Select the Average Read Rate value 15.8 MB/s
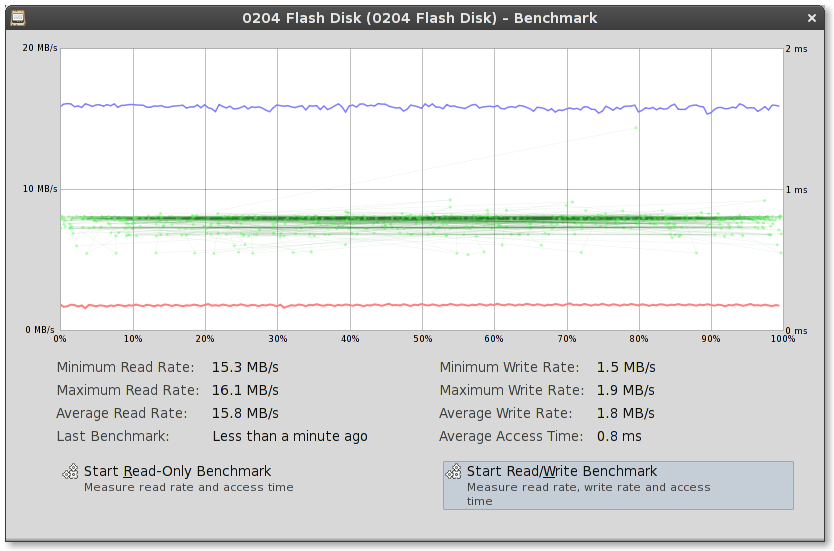834x551 pixels. pos(245,413)
